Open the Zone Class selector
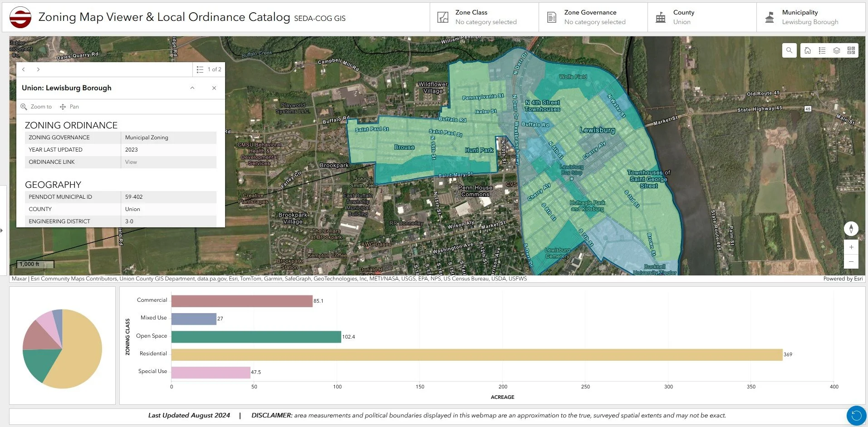 click(x=484, y=17)
